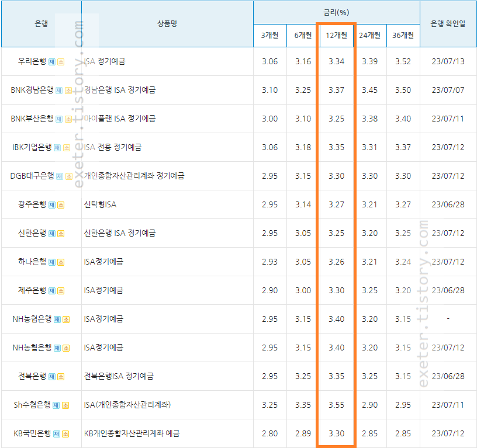Click the 상품명 column header
Screen dimensions: 477x448
[167, 24]
